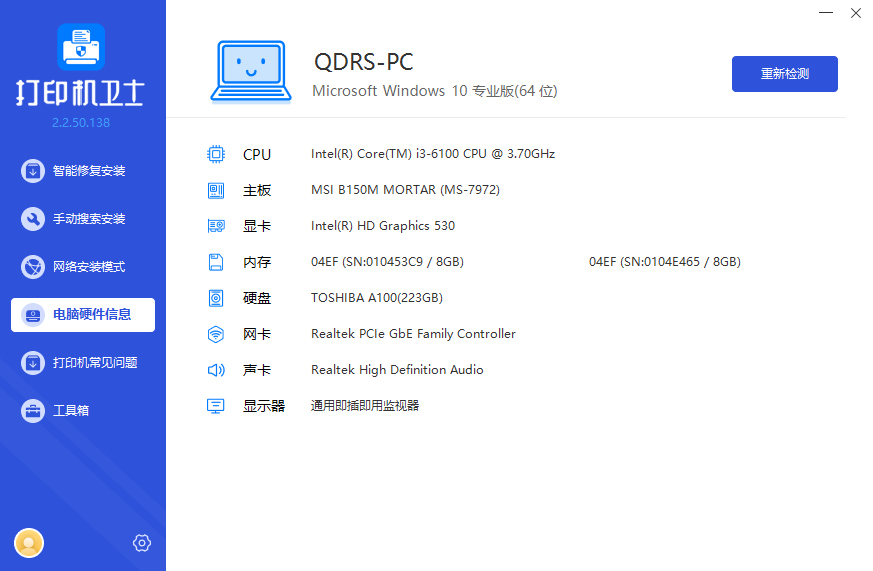The height and width of the screenshot is (571, 873).
Task: Click the Microsoft Windows 10 专业版 text
Action: 434,91
